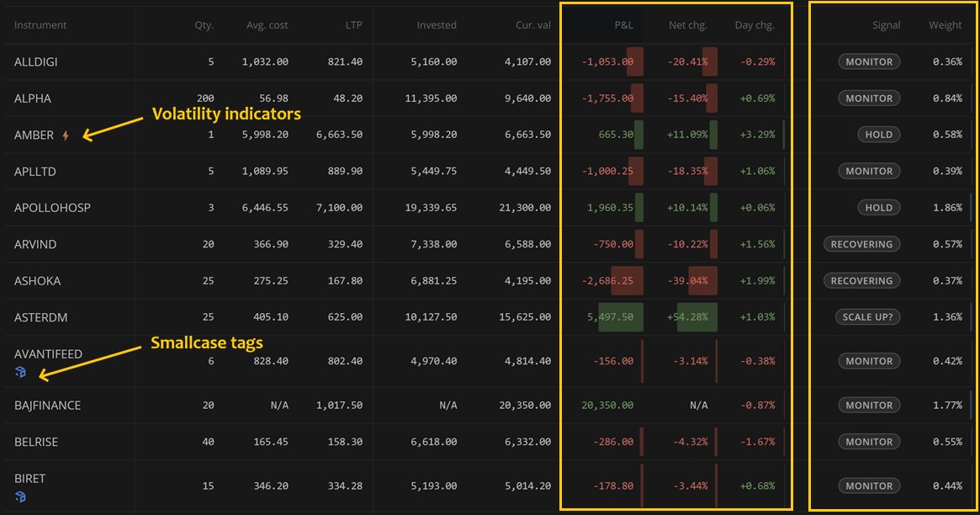The image size is (980, 515).
Task: Click the Instrument column header
Action: pos(40,25)
